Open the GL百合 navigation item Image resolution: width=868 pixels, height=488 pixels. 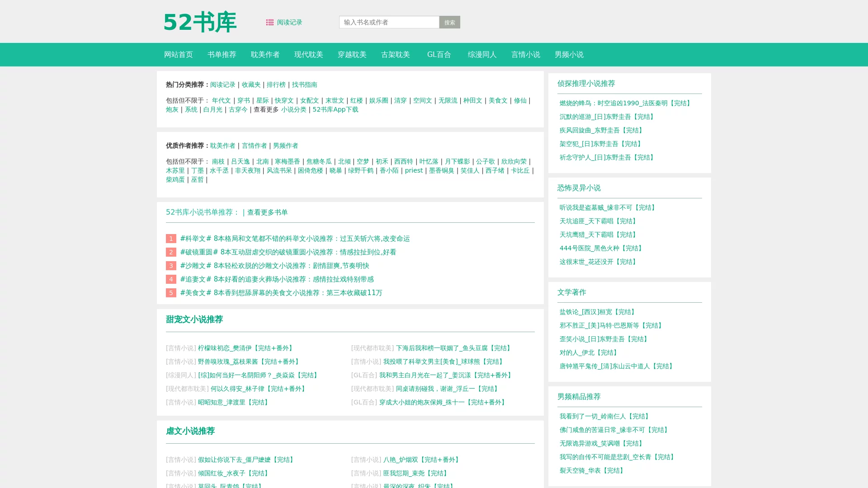[439, 55]
